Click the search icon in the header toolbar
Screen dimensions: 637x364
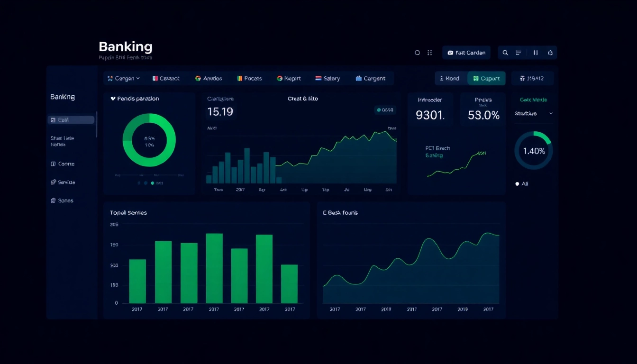coord(505,52)
